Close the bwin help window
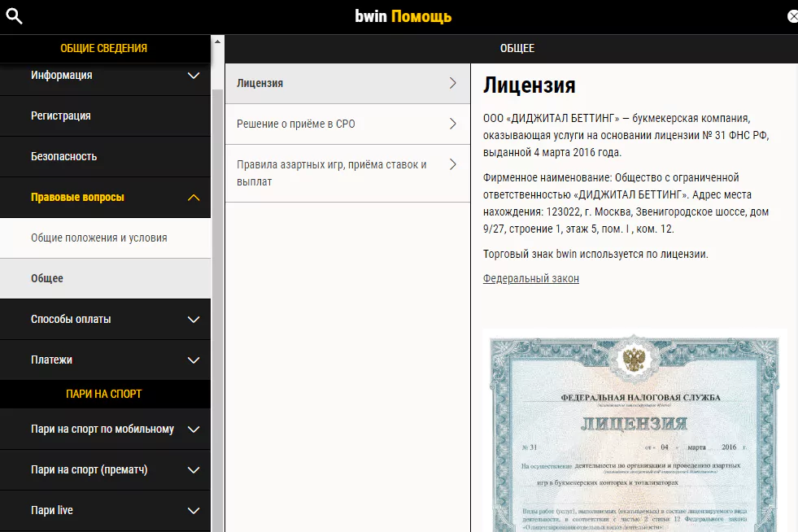 (793, 16)
